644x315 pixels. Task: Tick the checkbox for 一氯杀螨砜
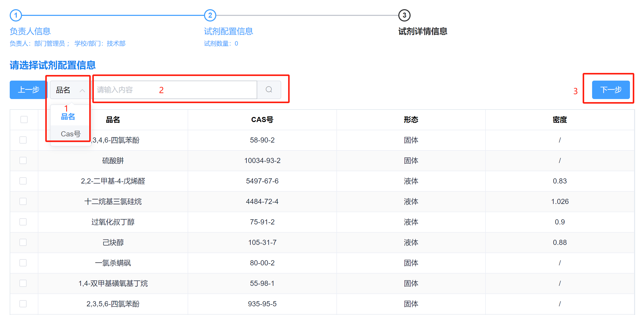pyautogui.click(x=23, y=263)
